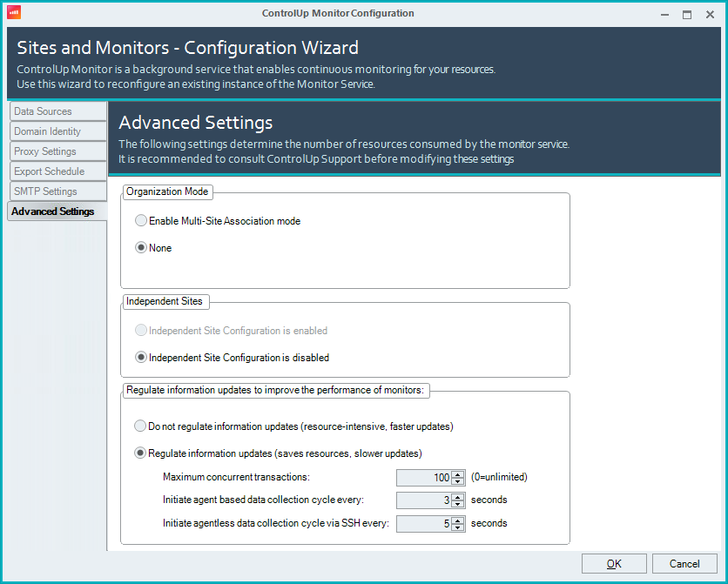
Task: Increase agent based collection cycle seconds
Action: [458, 497]
